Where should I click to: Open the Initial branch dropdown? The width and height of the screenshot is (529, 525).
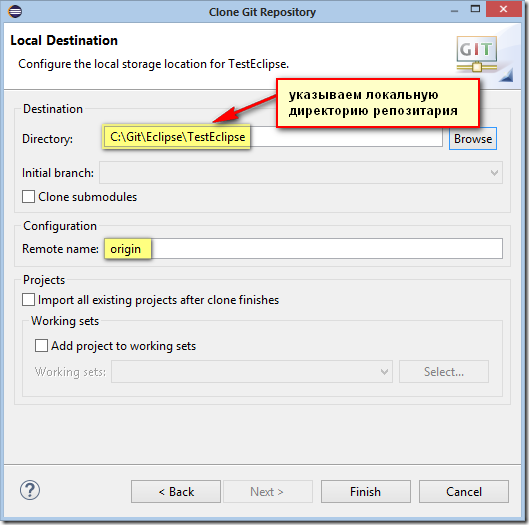point(301,173)
